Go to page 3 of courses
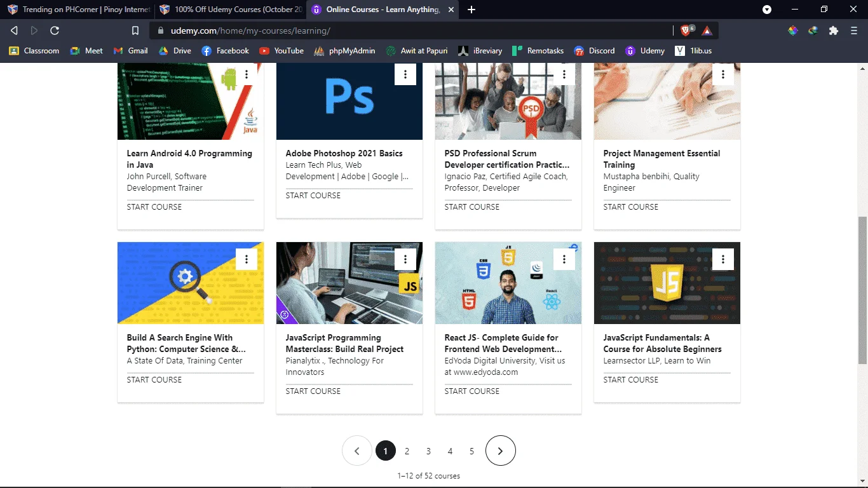Image resolution: width=868 pixels, height=488 pixels. (428, 451)
